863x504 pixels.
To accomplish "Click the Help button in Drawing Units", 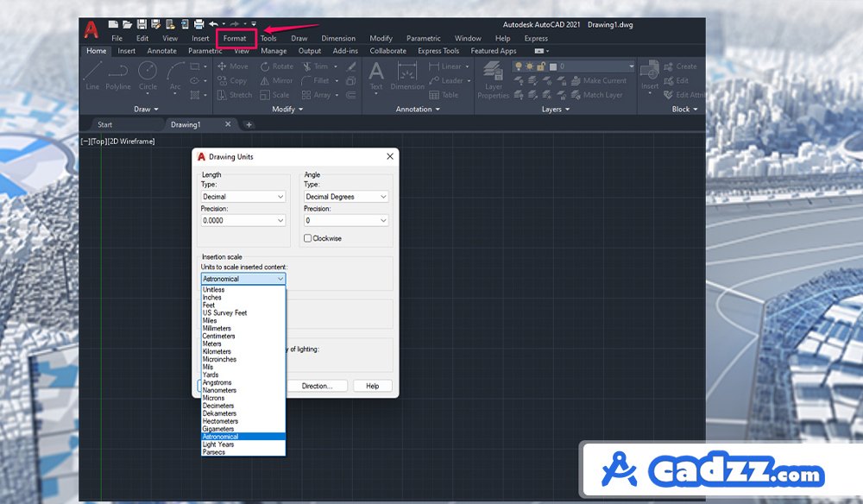I will pos(373,386).
